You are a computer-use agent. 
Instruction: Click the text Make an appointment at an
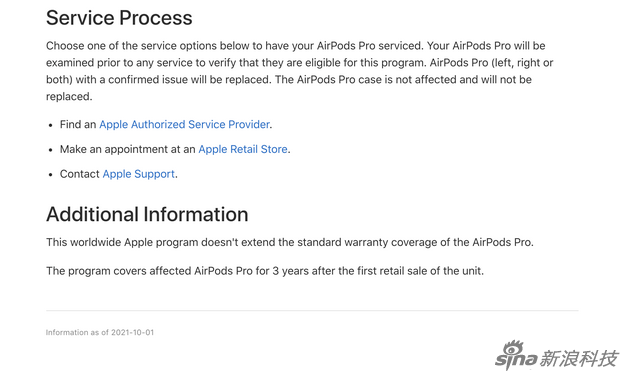127,149
